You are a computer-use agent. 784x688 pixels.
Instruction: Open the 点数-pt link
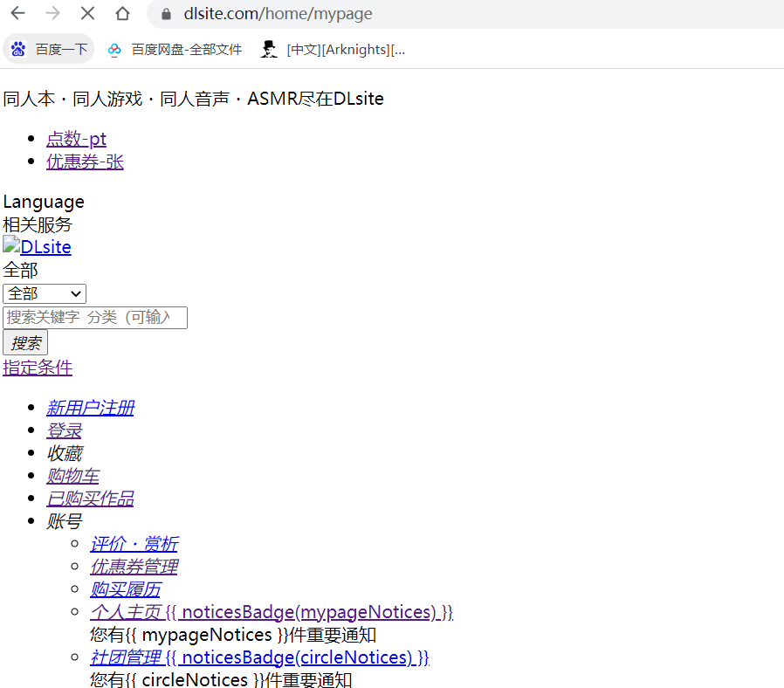[x=76, y=139]
